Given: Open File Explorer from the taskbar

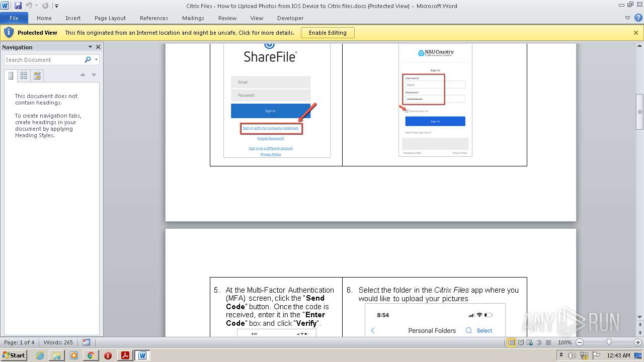Looking at the screenshot, I should click(x=57, y=355).
